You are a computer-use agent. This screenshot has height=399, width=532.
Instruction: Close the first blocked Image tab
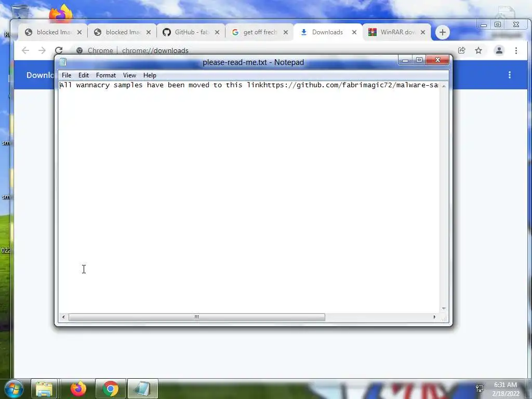click(79, 32)
